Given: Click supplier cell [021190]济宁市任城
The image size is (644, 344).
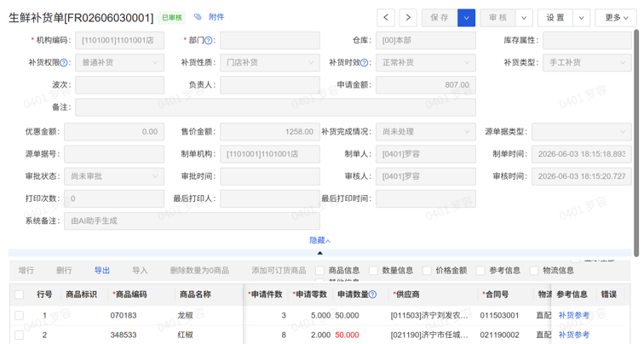Looking at the screenshot, I should coord(429,335).
